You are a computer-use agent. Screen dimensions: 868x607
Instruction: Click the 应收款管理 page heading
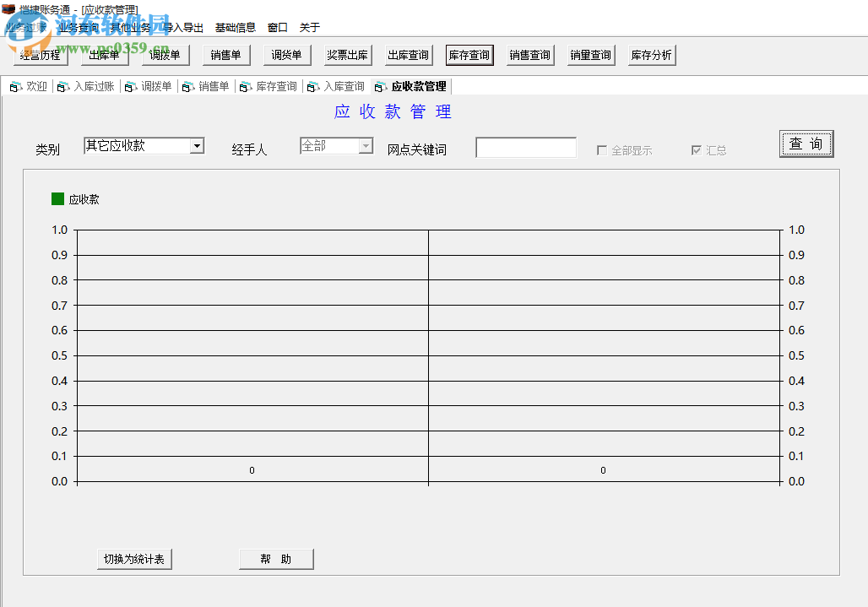point(393,111)
